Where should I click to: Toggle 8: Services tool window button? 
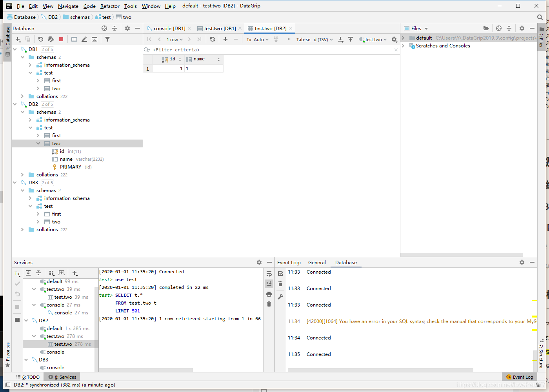coord(62,377)
